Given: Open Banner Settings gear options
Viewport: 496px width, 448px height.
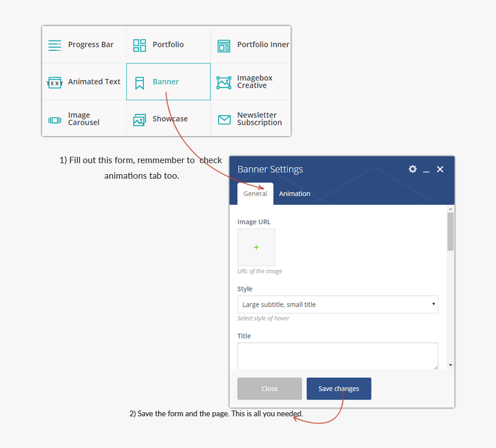Looking at the screenshot, I should pyautogui.click(x=412, y=169).
